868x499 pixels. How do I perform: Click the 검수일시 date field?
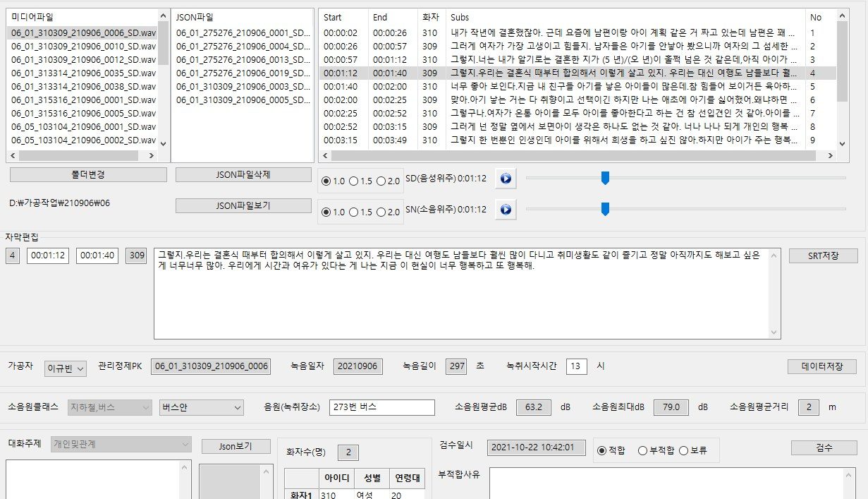[537, 447]
